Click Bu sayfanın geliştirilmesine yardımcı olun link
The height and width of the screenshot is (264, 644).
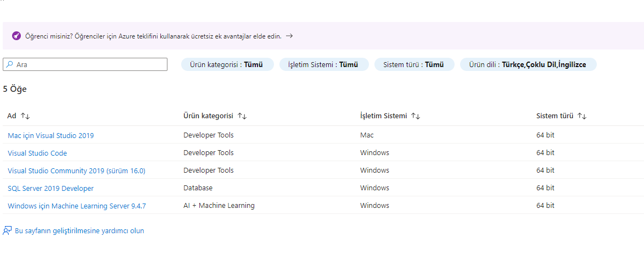[79, 230]
